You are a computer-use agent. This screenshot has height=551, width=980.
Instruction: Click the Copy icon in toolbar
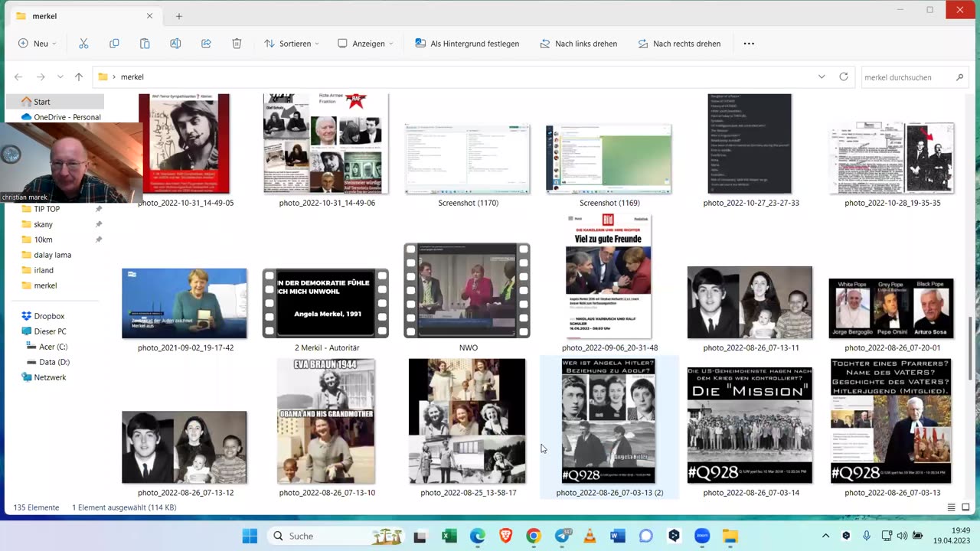point(114,44)
